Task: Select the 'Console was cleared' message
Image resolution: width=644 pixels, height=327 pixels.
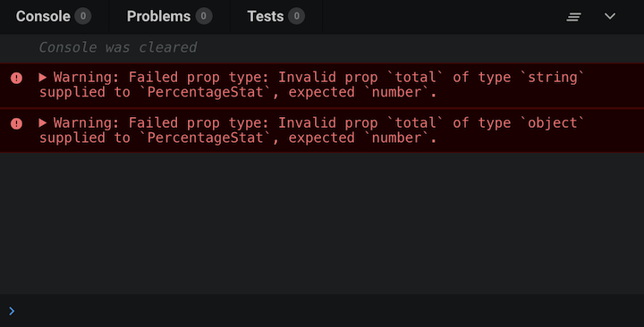Action: (x=118, y=47)
